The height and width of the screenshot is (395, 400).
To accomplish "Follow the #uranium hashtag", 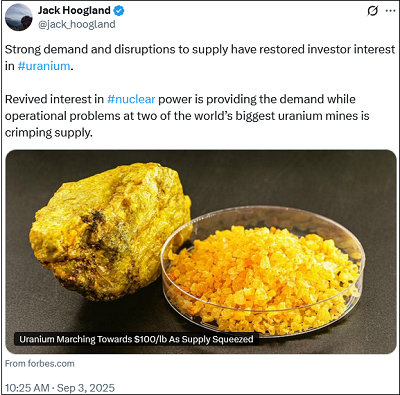I will [44, 66].
